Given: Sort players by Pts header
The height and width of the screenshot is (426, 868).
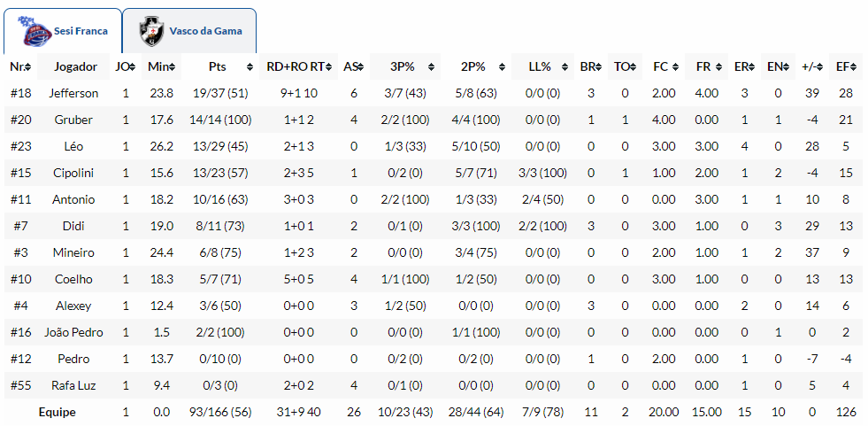Looking at the screenshot, I should point(217,67).
